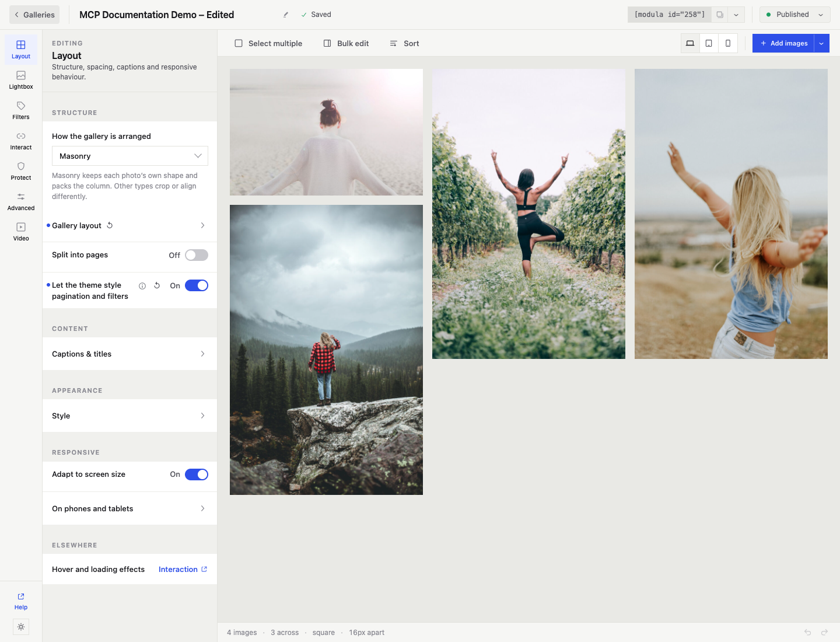Open the Layout sidebar section
Viewport: 840px width, 642px height.
(21, 49)
